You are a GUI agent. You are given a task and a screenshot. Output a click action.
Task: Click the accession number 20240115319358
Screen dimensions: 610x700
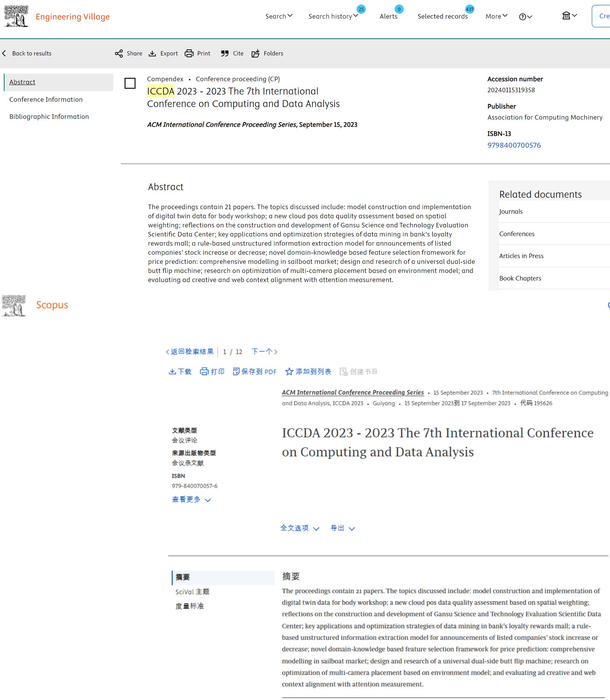[511, 90]
